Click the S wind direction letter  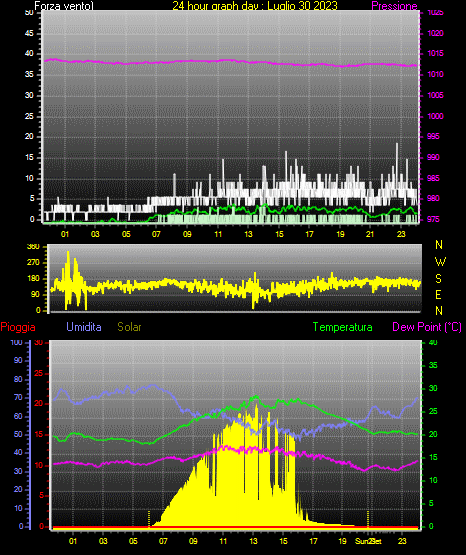(x=438, y=279)
